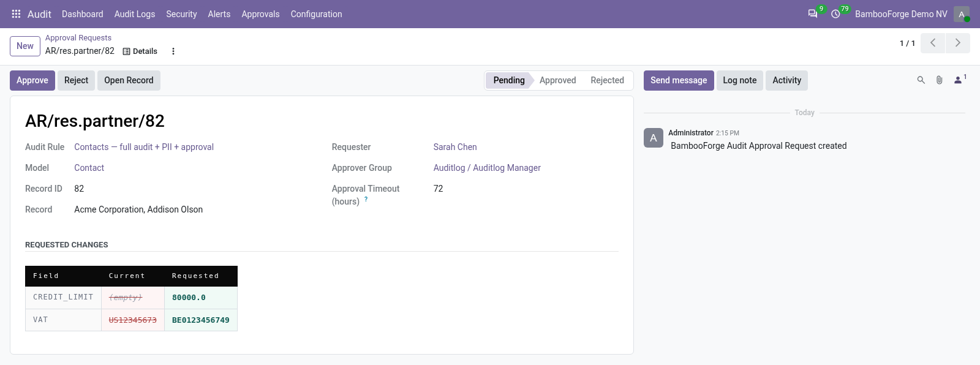980x365 pixels.
Task: Open the apps grid home menu
Action: pyautogui.click(x=16, y=13)
